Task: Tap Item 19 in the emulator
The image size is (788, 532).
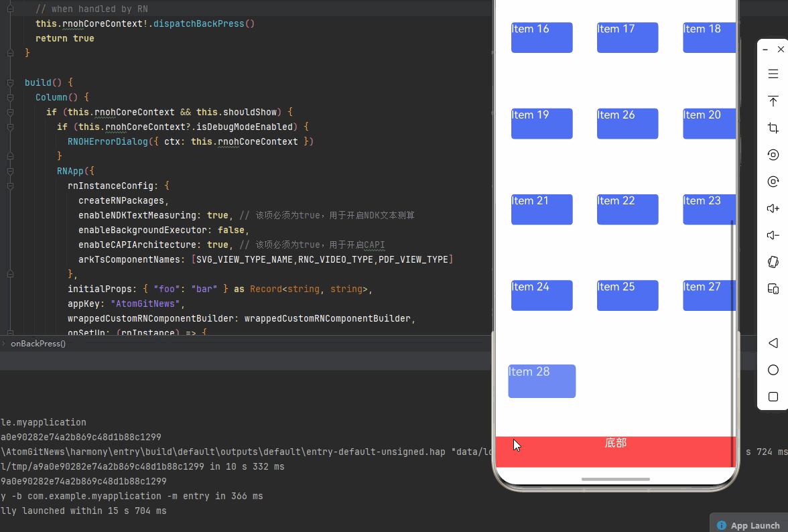Action: [x=541, y=123]
